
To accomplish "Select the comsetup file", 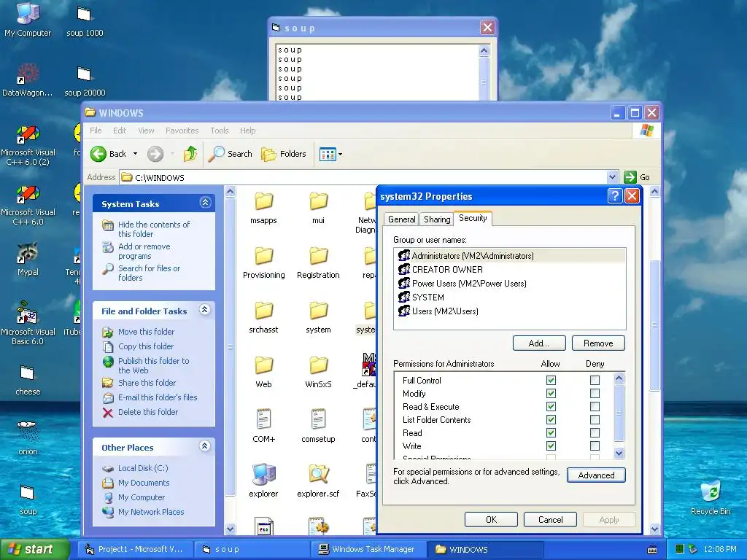I will point(318,426).
